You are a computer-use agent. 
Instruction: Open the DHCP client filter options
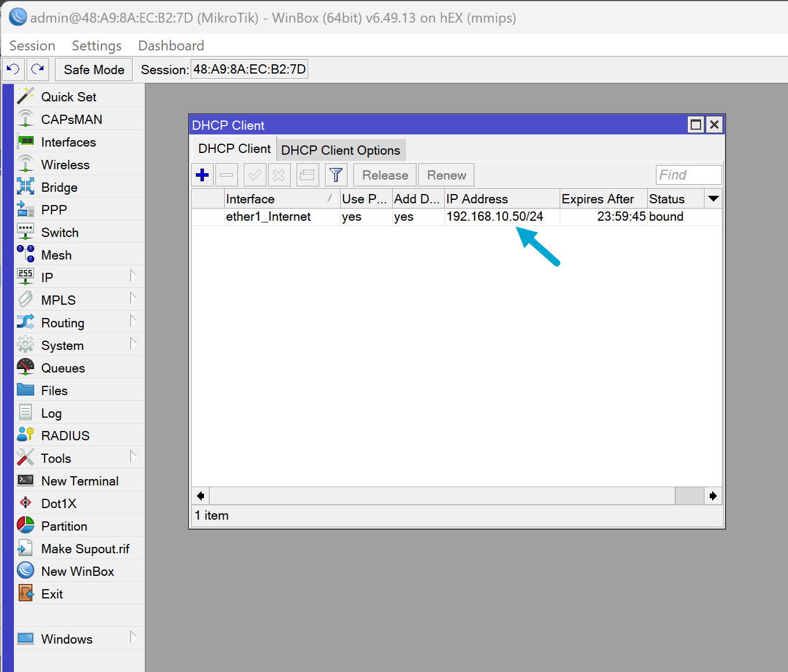tap(335, 174)
